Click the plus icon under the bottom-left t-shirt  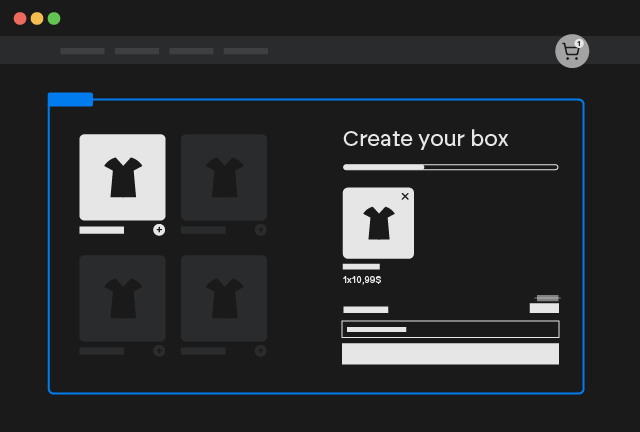coord(159,351)
